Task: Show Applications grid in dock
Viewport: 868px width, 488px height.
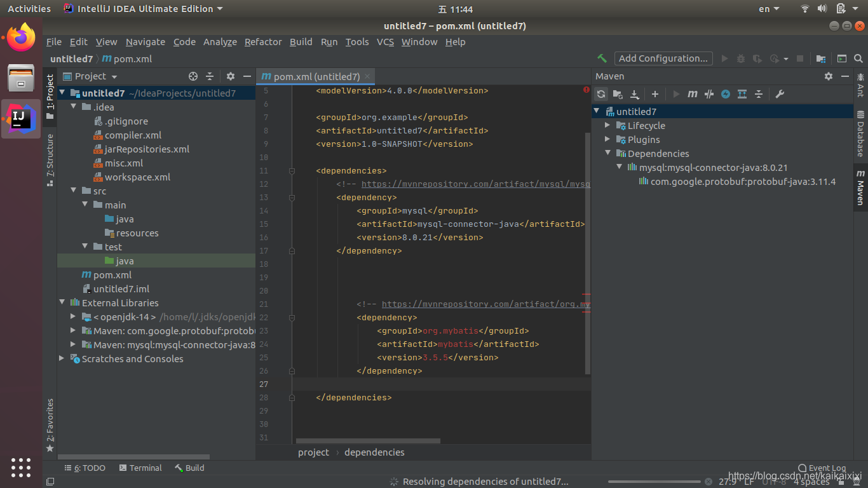Action: coord(21,467)
